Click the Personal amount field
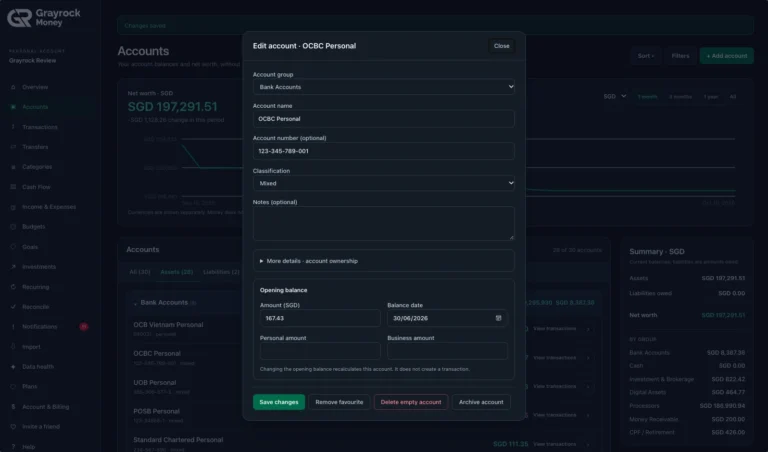The image size is (768, 452). [320, 351]
